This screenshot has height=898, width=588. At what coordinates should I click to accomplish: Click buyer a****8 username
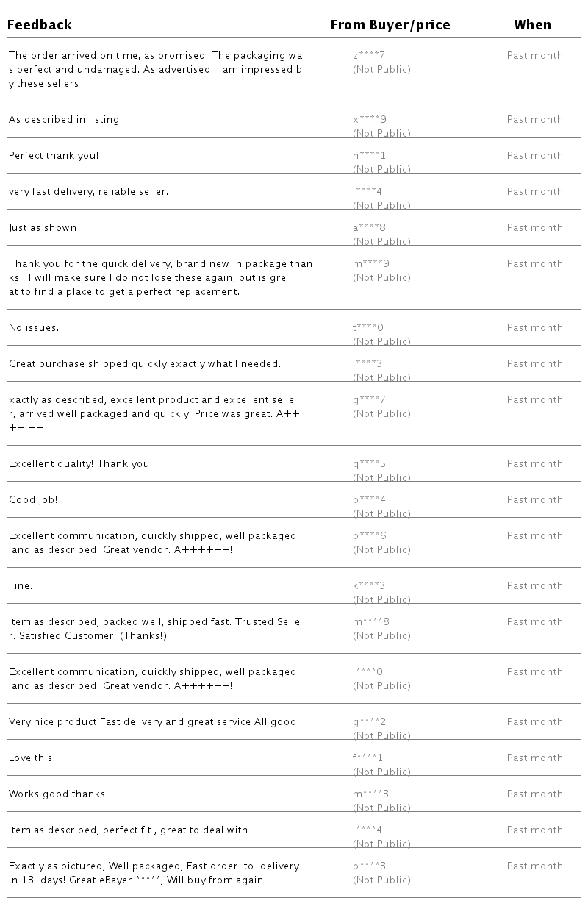369,228
